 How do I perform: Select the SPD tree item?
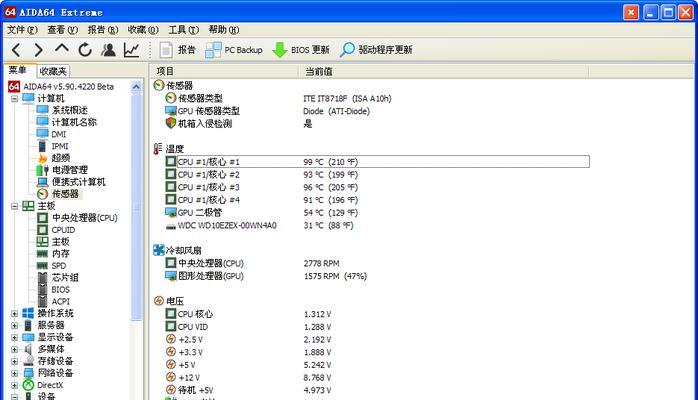tap(52, 266)
